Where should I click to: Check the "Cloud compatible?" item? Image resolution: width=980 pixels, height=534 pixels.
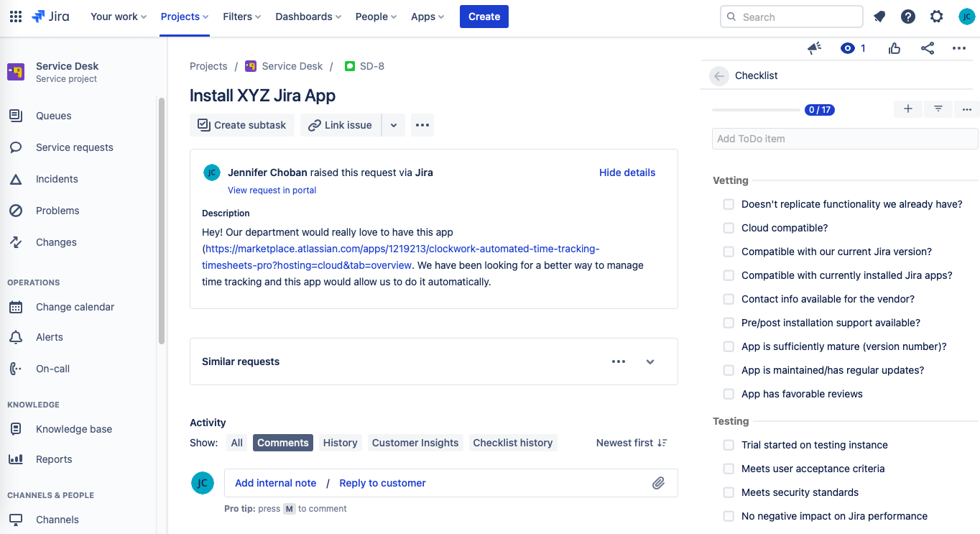click(x=729, y=229)
